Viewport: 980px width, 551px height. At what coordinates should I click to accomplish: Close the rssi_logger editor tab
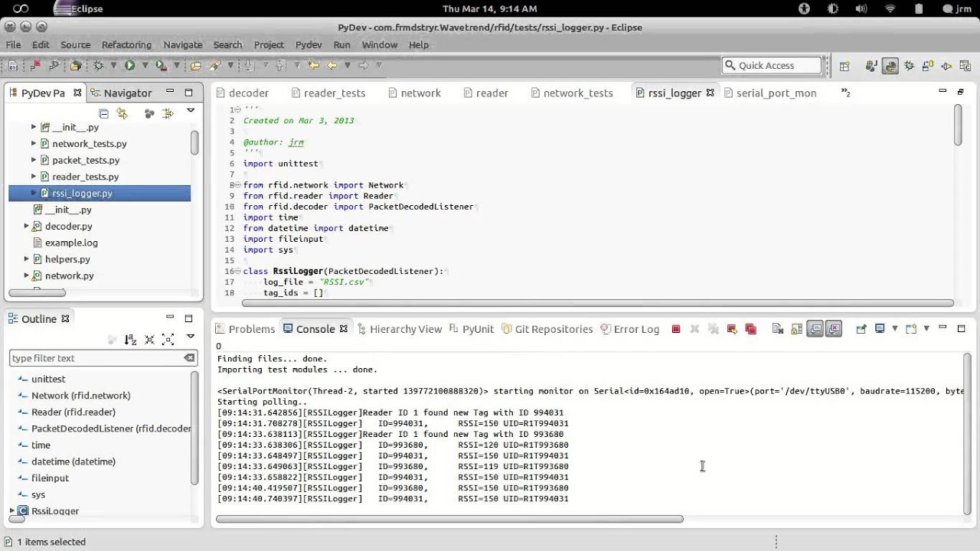point(710,93)
